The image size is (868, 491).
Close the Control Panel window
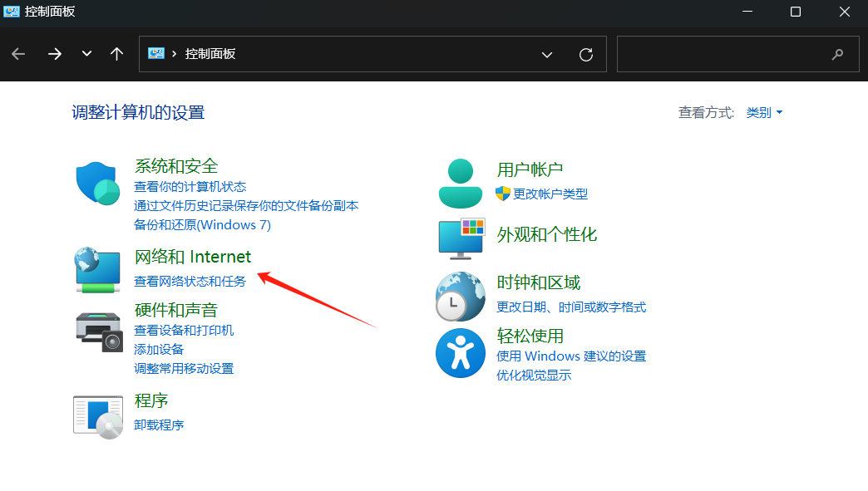pos(844,12)
